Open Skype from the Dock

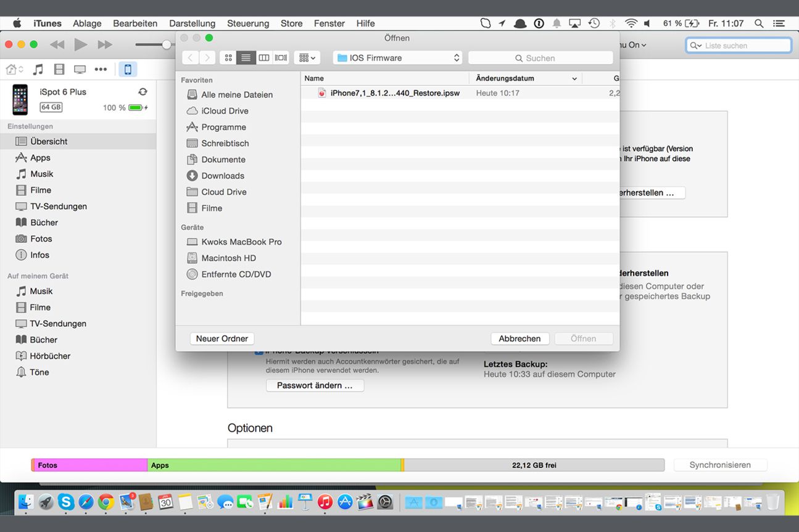tap(66, 502)
